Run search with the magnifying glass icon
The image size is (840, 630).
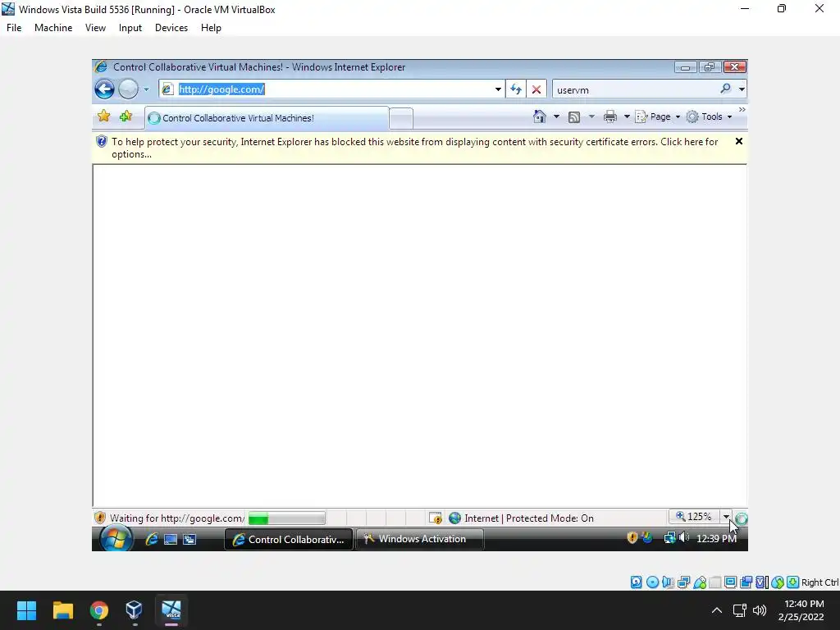[x=726, y=89]
